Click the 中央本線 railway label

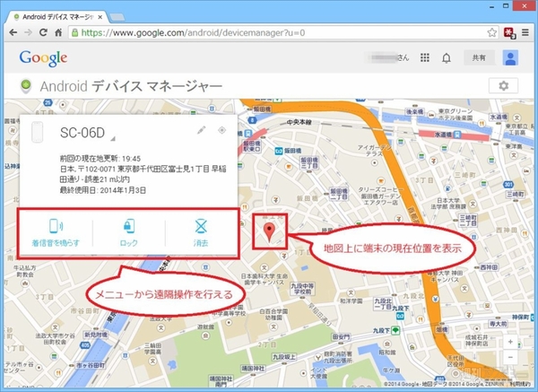tap(299, 122)
